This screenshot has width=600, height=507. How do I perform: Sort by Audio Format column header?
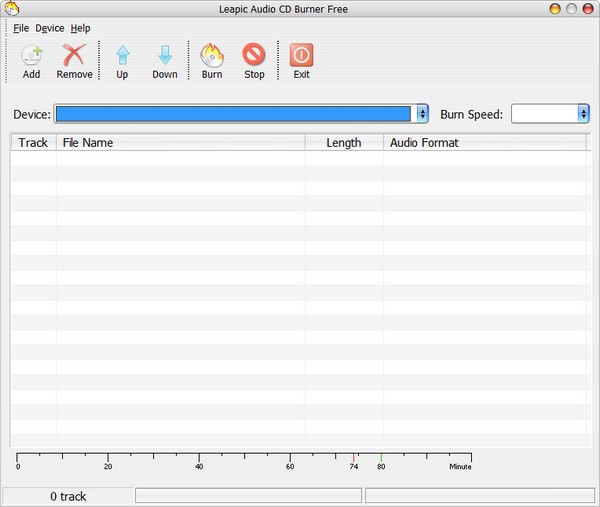click(x=484, y=142)
